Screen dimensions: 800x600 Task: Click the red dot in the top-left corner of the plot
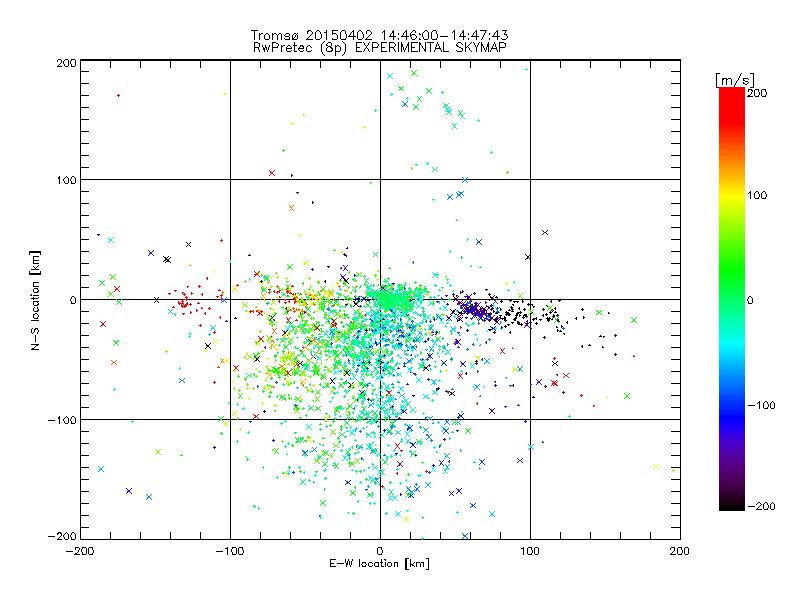pos(118,95)
